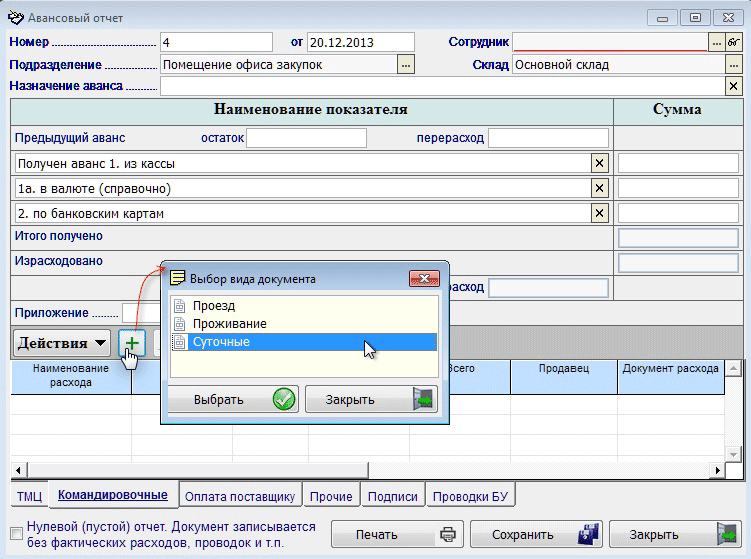This screenshot has height=559, width=751.
Task: Open employee lookup ellipsis button
Action: coord(717,43)
